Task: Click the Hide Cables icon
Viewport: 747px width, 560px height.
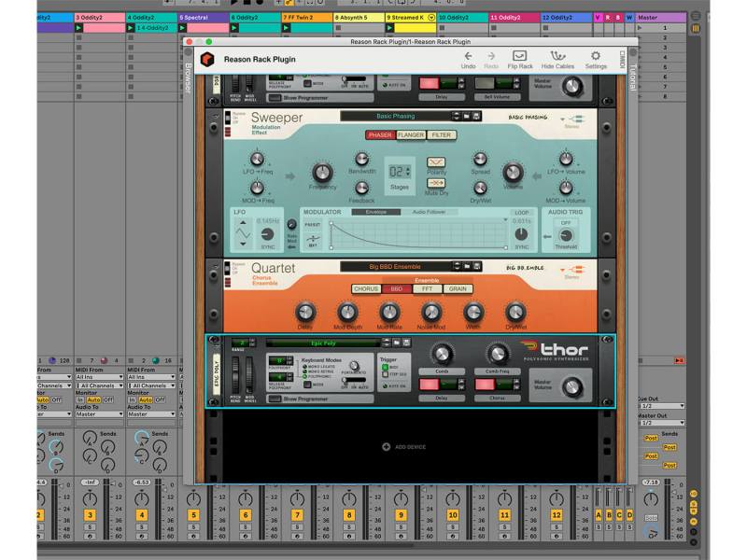Action: pos(557,56)
